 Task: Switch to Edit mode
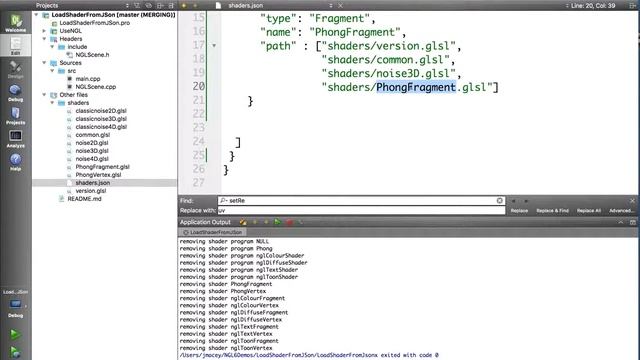tap(16, 46)
